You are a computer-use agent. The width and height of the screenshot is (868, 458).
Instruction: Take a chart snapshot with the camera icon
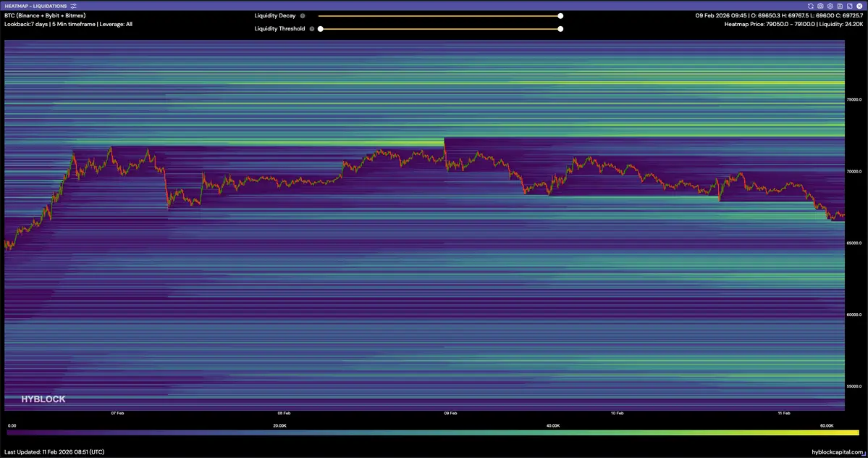click(x=820, y=6)
